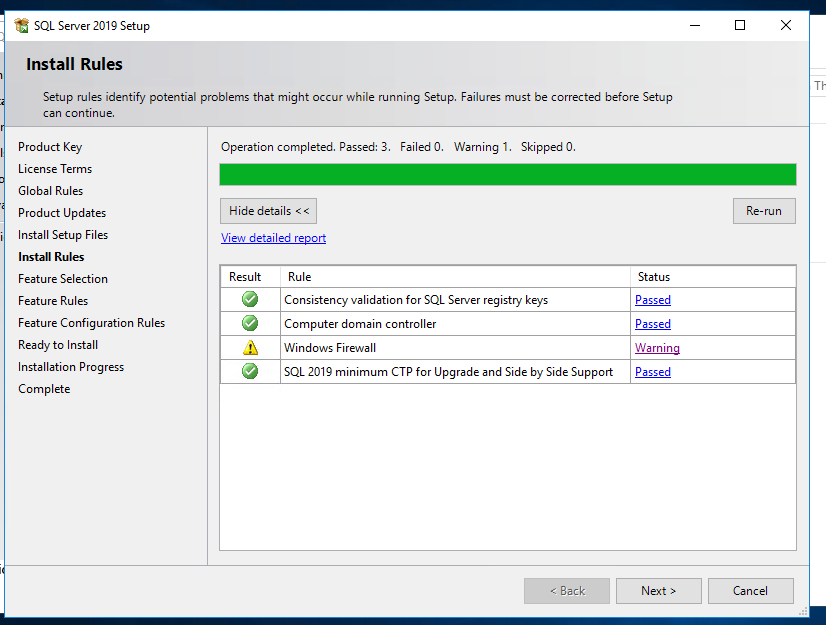The width and height of the screenshot is (826, 625).
Task: Select Ready to Install step in sidebar
Action: (x=58, y=345)
